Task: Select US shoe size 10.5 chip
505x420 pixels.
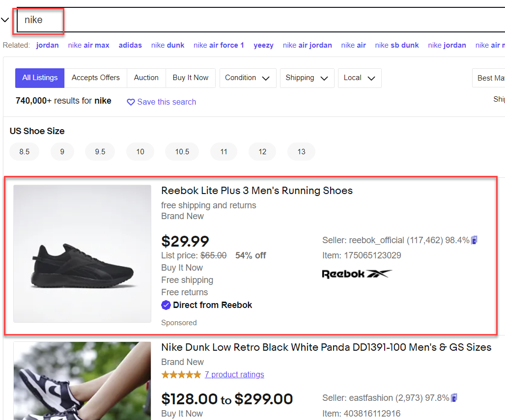Action: (x=182, y=152)
